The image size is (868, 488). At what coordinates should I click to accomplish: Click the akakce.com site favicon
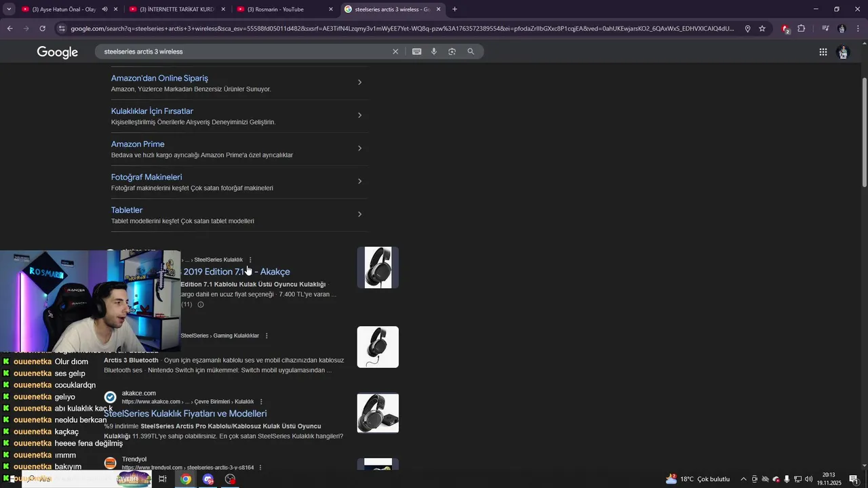(x=110, y=397)
